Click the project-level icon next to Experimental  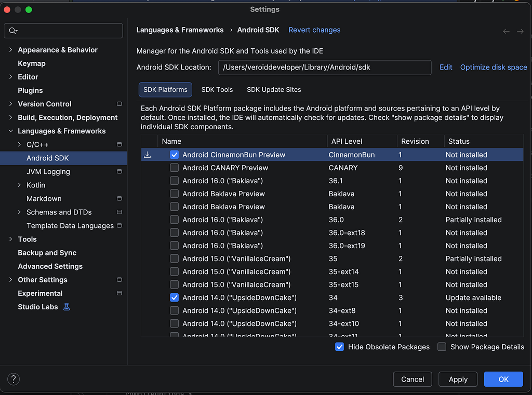[x=119, y=293]
